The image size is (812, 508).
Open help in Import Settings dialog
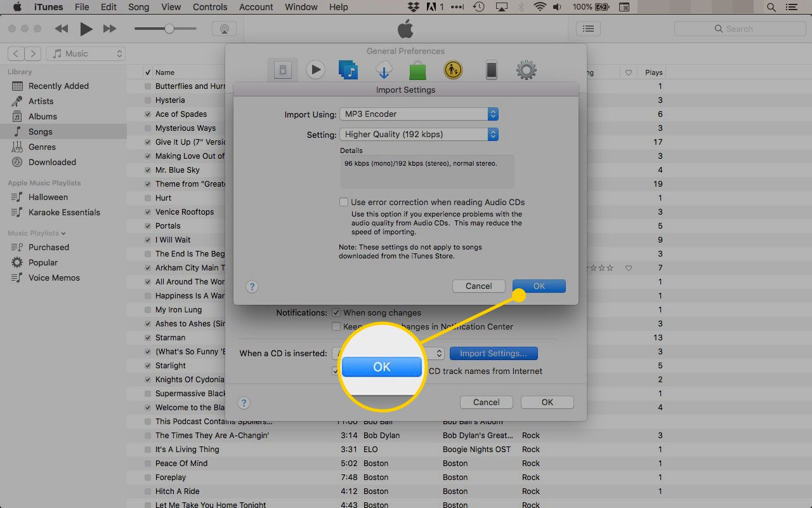252,287
